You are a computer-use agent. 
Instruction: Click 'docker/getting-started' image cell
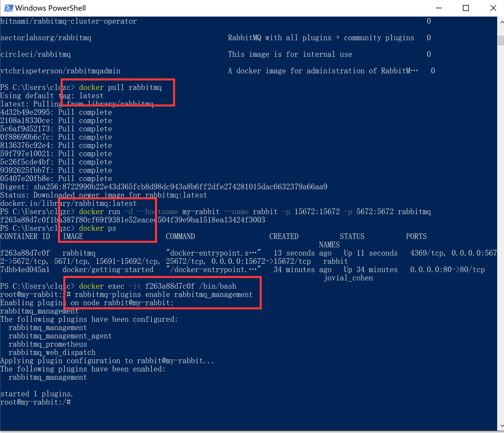pyautogui.click(x=108, y=270)
